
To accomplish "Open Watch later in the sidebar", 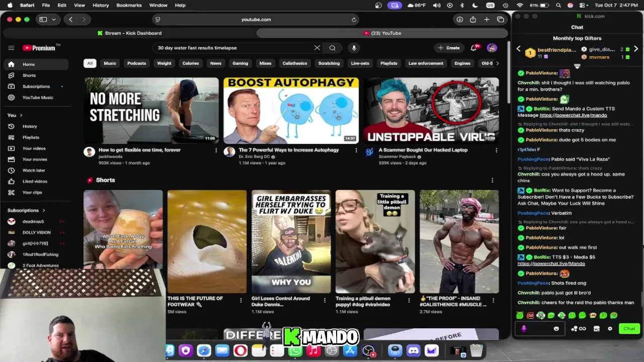I will click(35, 170).
